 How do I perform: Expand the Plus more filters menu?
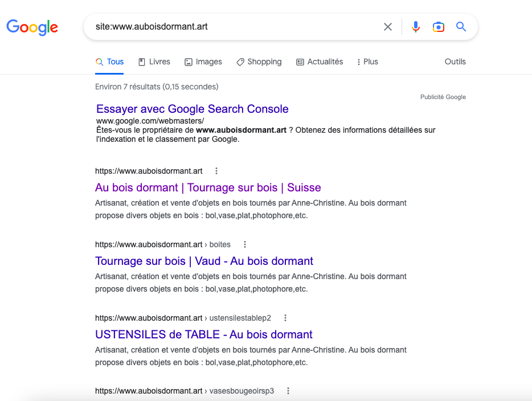pyautogui.click(x=367, y=62)
